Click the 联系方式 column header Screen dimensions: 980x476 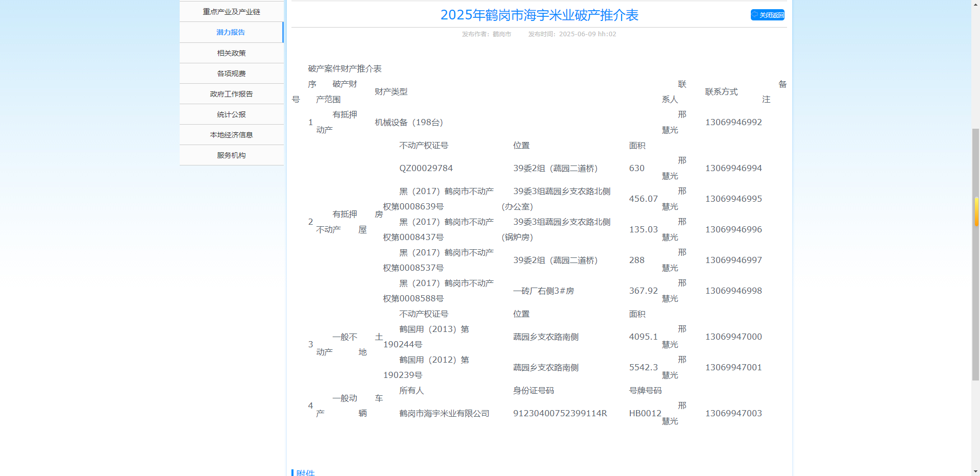pyautogui.click(x=721, y=91)
